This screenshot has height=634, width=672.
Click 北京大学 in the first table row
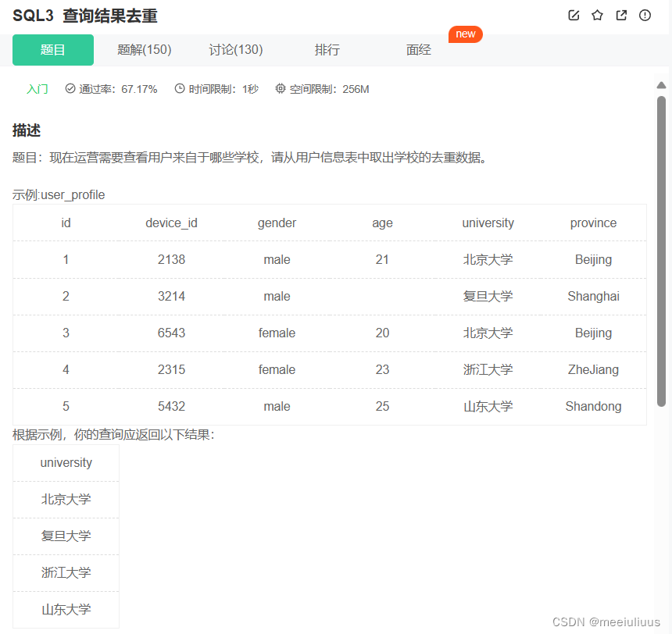(x=488, y=259)
